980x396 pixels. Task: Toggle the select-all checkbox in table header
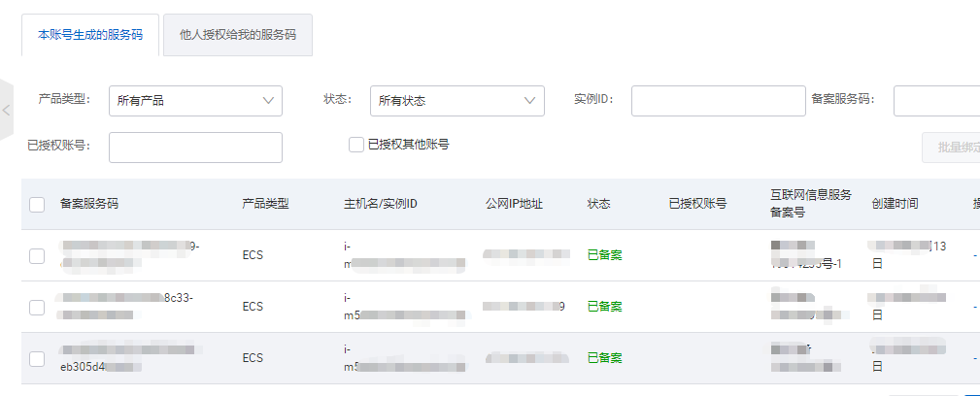[x=37, y=205]
